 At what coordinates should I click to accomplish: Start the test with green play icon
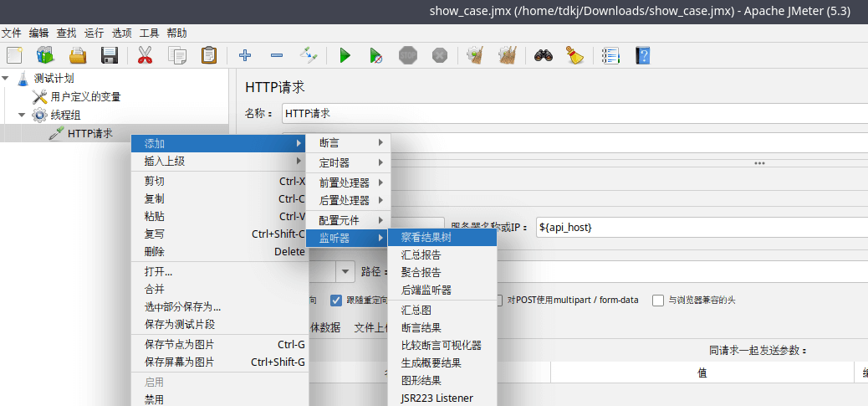pos(345,55)
